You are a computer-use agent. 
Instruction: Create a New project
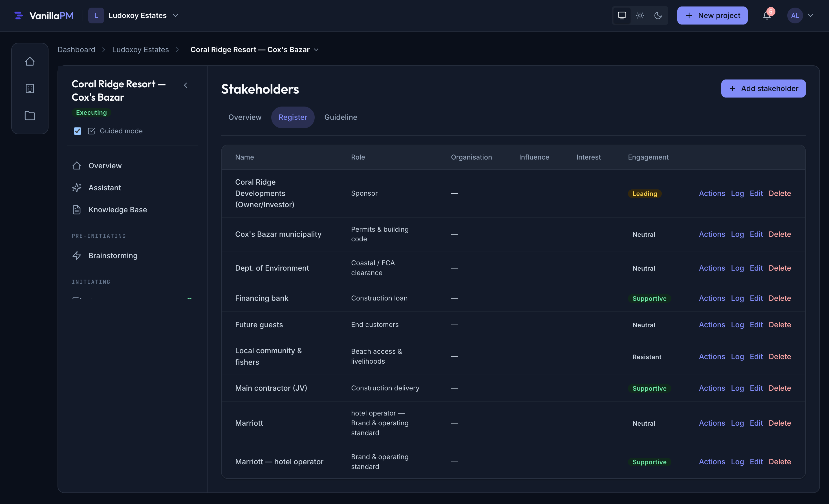coord(712,16)
